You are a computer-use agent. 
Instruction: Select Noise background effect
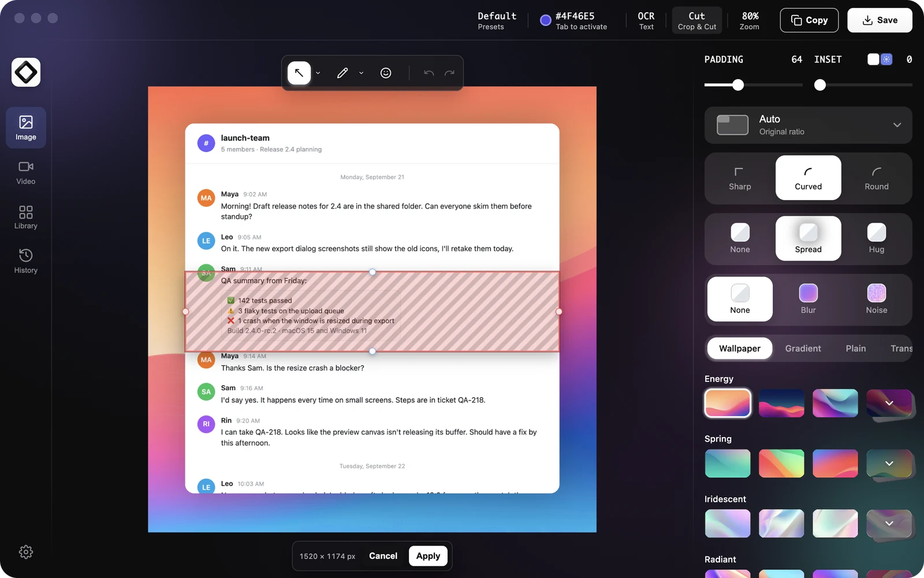(x=877, y=299)
